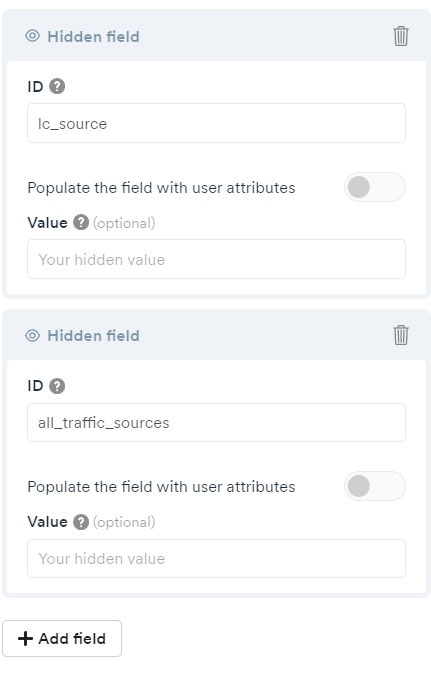Click the second Hidden field header title
431x678 pixels.
(x=93, y=336)
